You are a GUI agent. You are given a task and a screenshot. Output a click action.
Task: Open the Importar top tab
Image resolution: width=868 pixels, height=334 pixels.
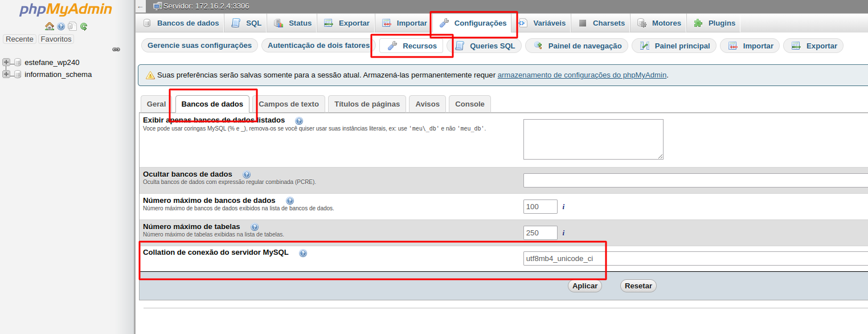point(405,23)
